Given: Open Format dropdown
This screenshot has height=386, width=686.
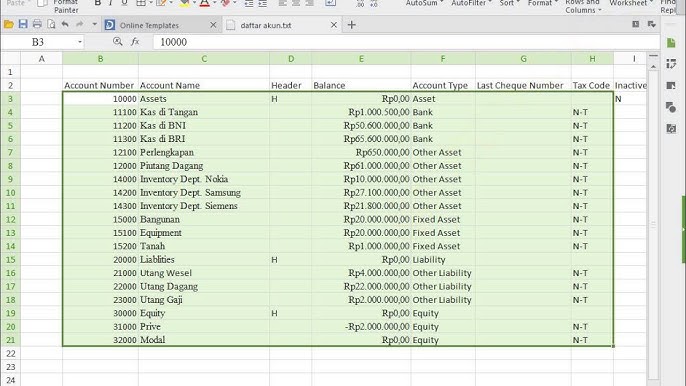Looking at the screenshot, I should coord(542,3).
